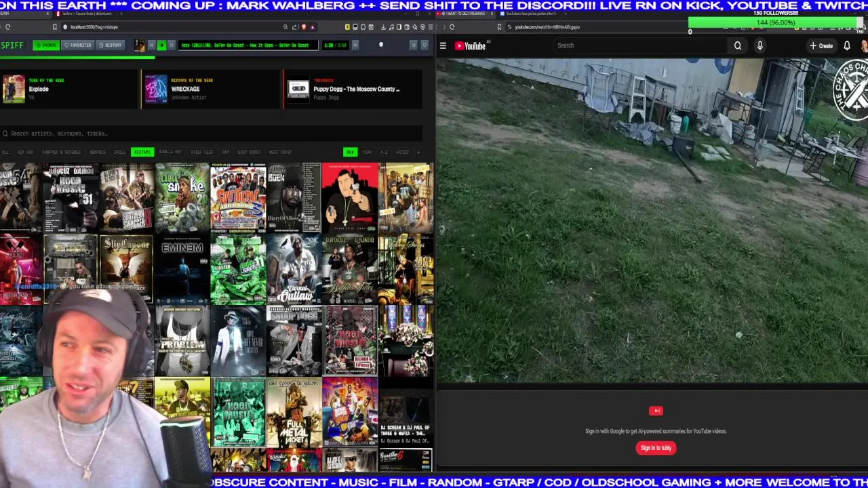The width and height of the screenshot is (868, 488).
Task: Reload the YouTube page in right browser
Action: click(452, 27)
